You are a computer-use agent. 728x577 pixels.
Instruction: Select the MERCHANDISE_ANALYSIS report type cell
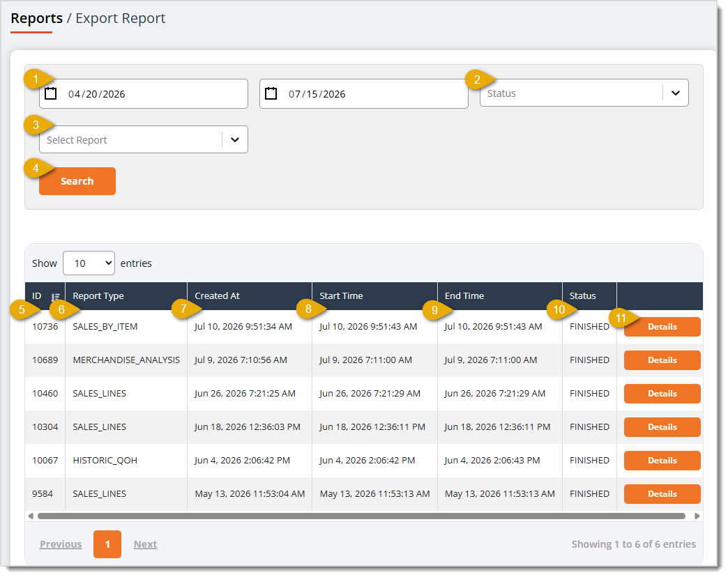click(x=126, y=360)
